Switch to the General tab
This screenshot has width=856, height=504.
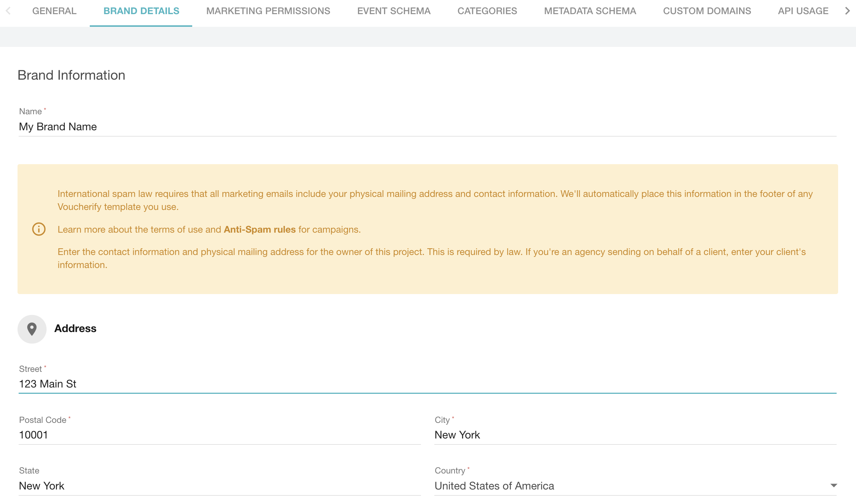(54, 11)
